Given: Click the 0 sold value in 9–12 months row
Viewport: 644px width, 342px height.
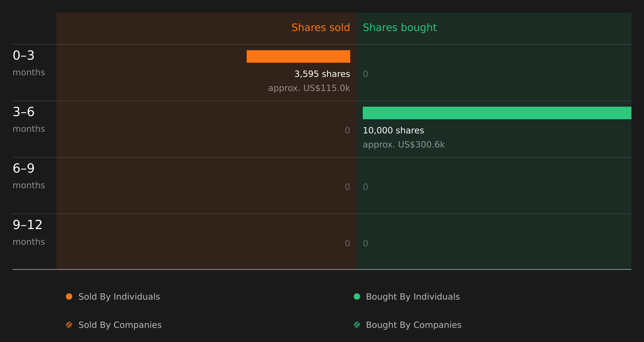Looking at the screenshot, I should coord(347,244).
